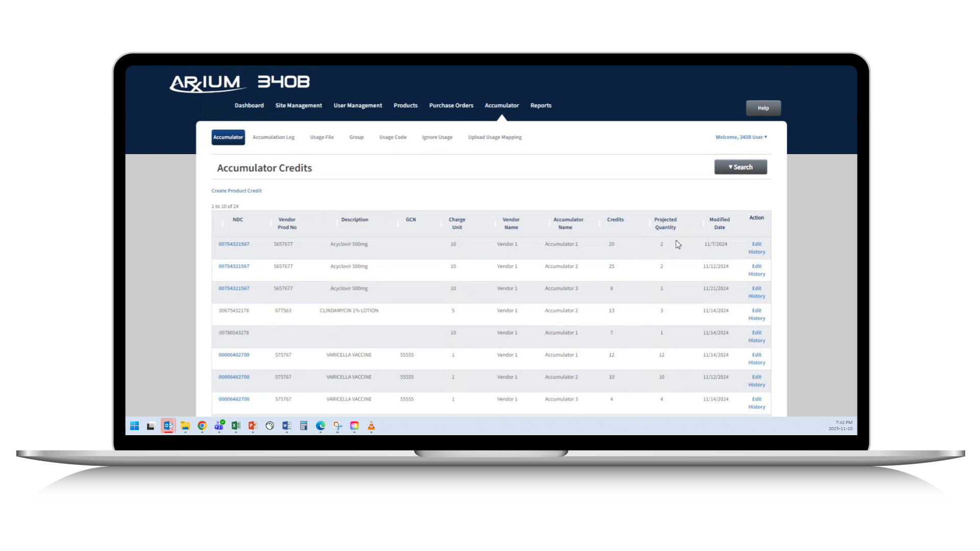Screen dimensions: 980x551
Task: Click the Windows Start button
Action: [x=134, y=426]
